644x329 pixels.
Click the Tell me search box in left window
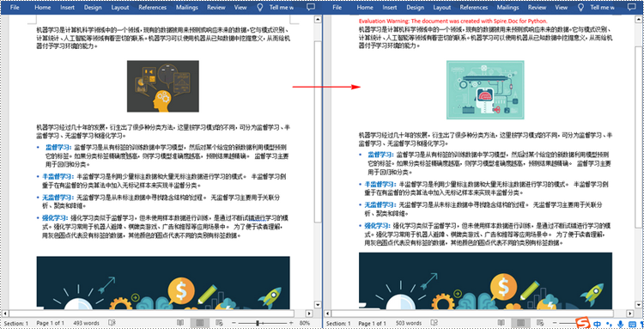[283, 8]
